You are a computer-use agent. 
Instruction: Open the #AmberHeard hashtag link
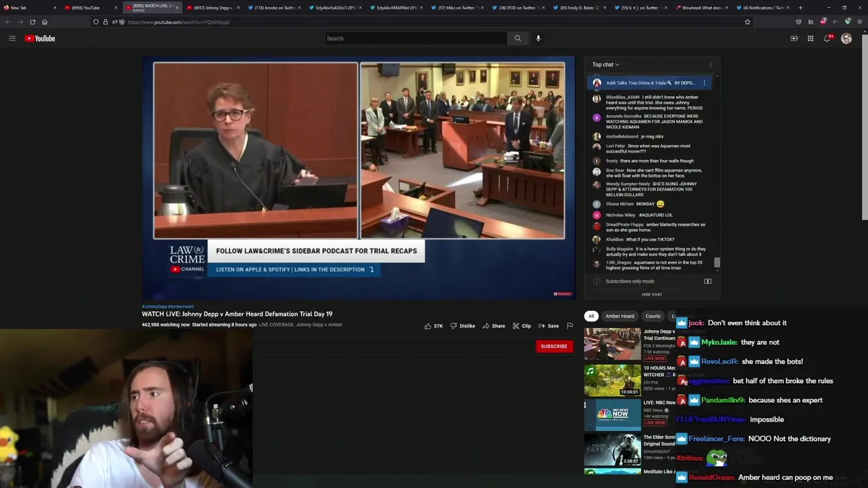181,306
